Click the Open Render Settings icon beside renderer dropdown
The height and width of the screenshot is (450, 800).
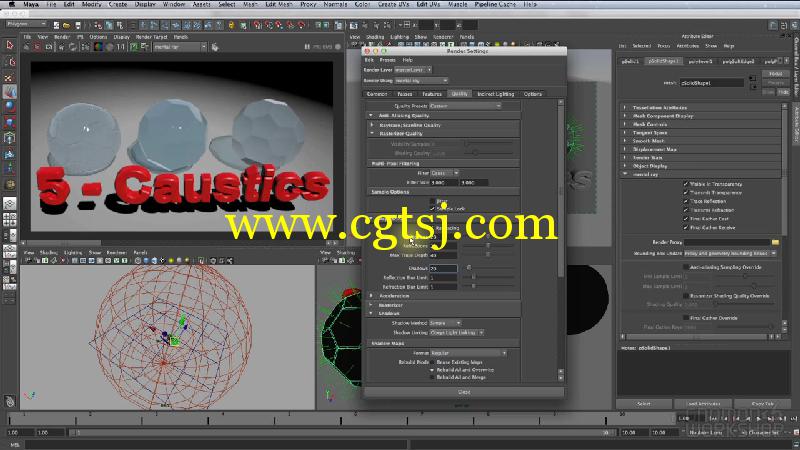click(215, 47)
